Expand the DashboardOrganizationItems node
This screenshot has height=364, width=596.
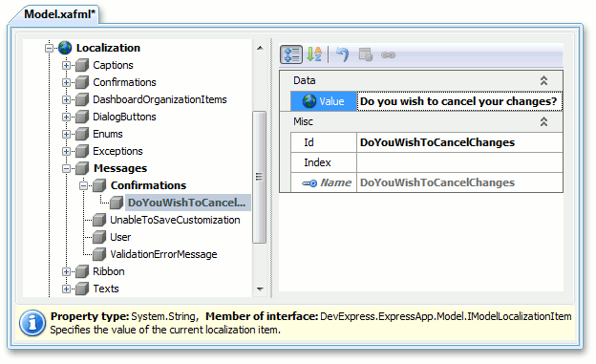(66, 99)
